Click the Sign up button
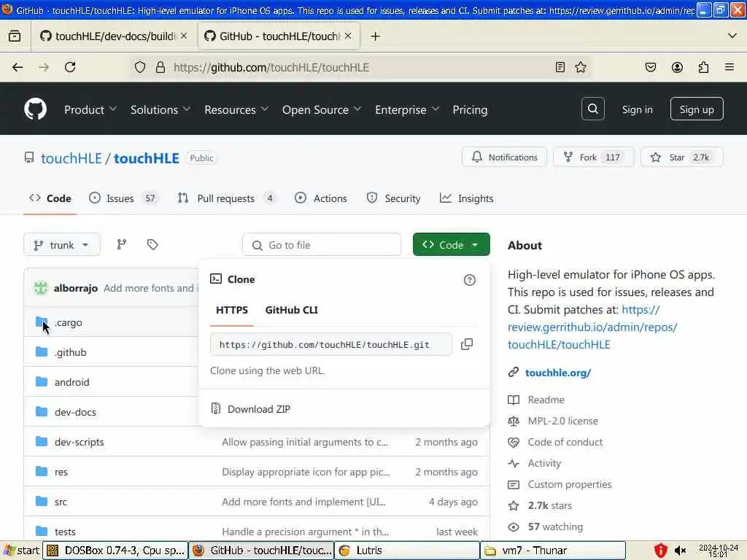The width and height of the screenshot is (747, 560). point(697,109)
